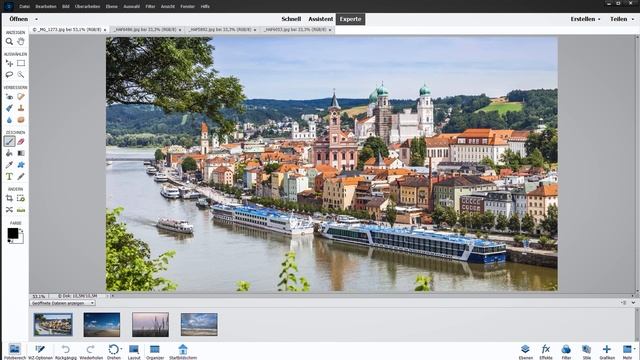The height and width of the screenshot is (360, 640).
Task: Open the Bearbeiten menu
Action: point(46,7)
